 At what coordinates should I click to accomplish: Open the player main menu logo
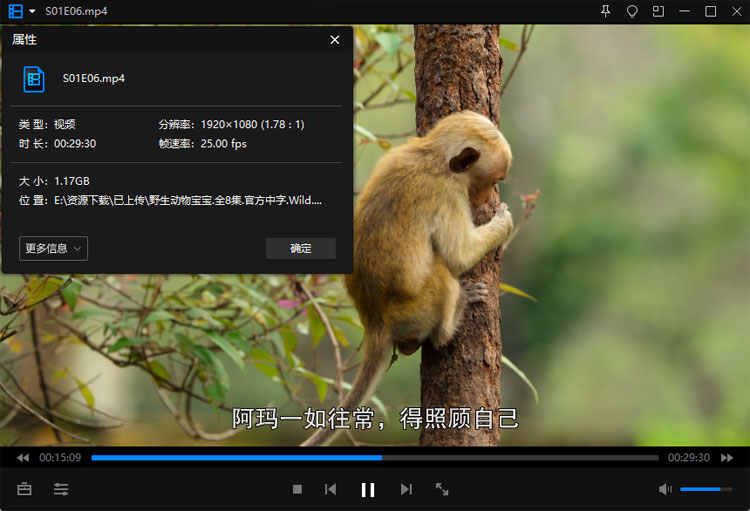pyautogui.click(x=16, y=11)
